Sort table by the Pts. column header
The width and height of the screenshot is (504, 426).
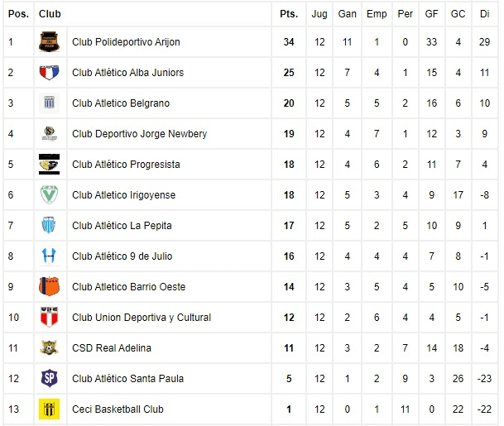pyautogui.click(x=289, y=14)
